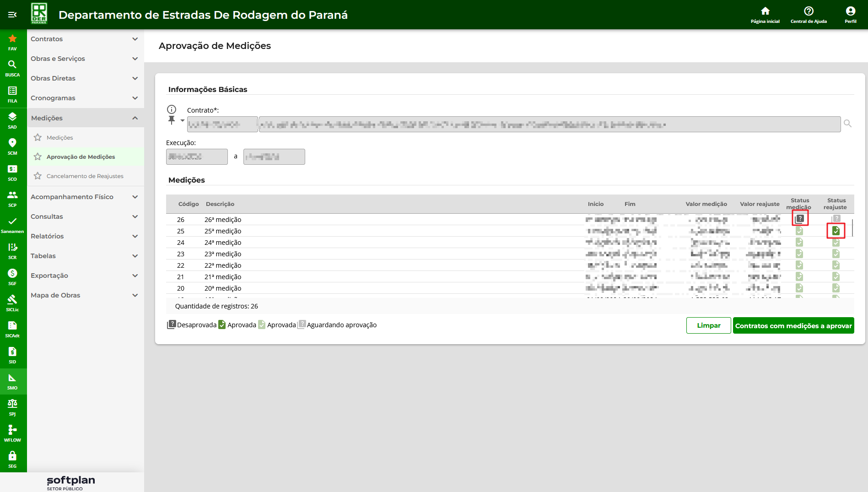
Task: Open the Perfil user icon
Action: click(850, 11)
